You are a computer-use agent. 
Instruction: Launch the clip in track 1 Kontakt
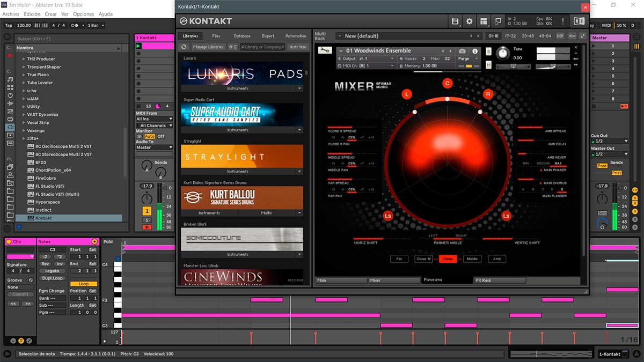click(x=138, y=46)
